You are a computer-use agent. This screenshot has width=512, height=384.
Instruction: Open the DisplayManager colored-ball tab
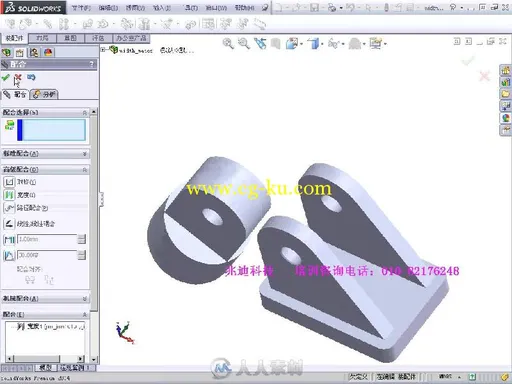point(48,52)
